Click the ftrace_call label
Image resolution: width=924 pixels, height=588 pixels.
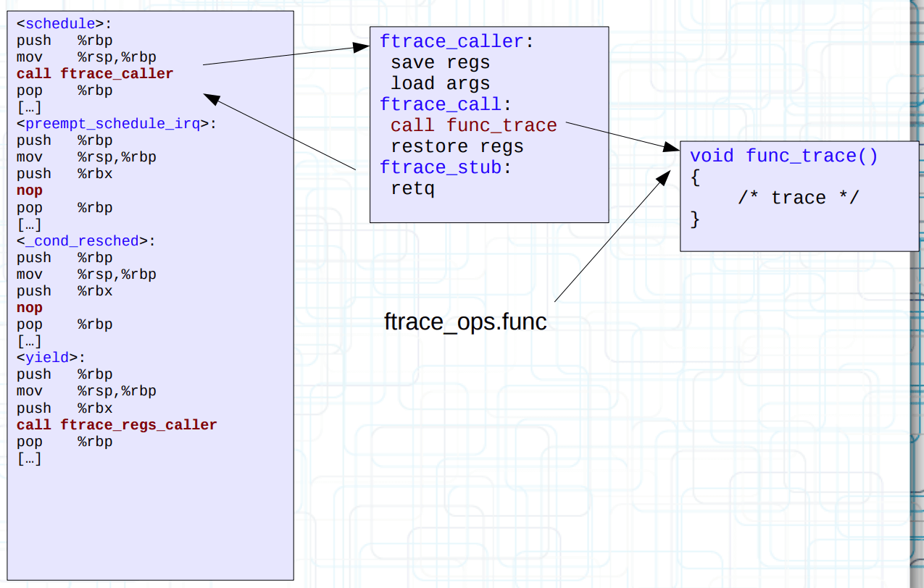(x=440, y=105)
